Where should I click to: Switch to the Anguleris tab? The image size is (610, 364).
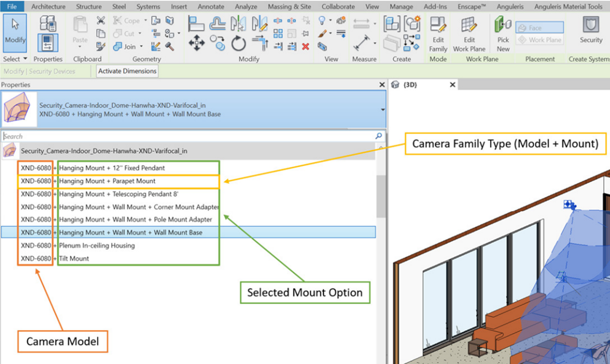click(x=510, y=7)
